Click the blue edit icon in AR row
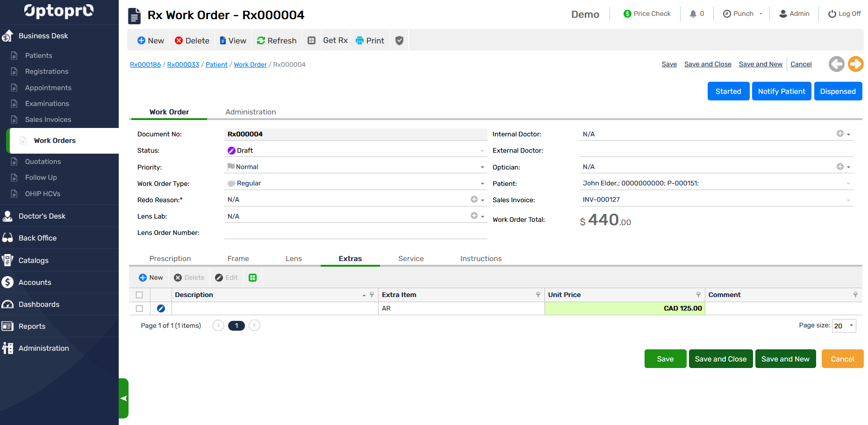868x425 pixels. tap(161, 309)
